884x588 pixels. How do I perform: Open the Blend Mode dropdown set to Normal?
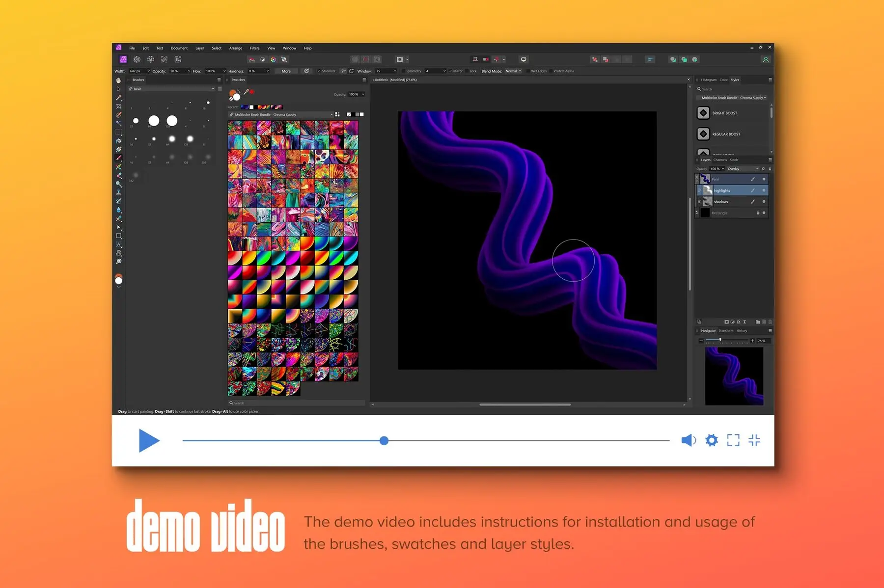click(x=512, y=71)
